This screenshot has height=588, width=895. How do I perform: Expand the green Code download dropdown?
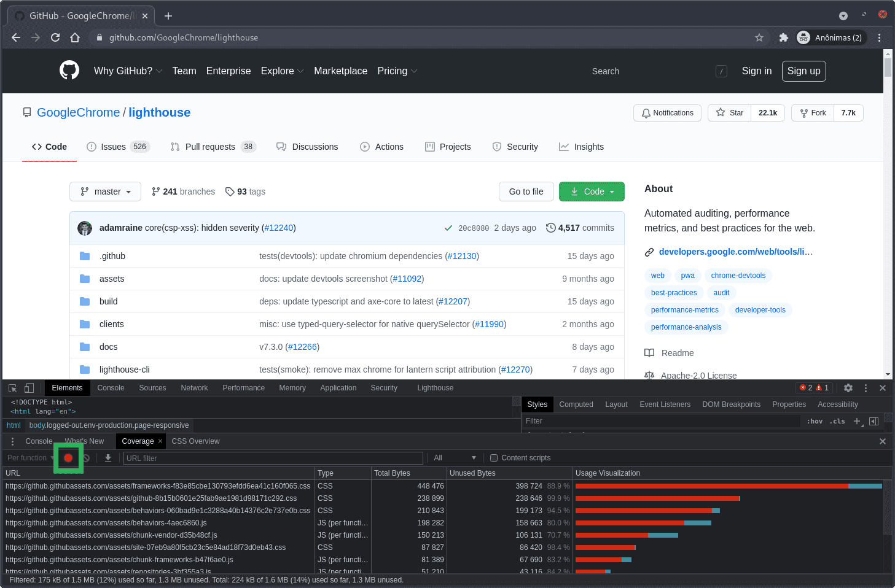[592, 191]
